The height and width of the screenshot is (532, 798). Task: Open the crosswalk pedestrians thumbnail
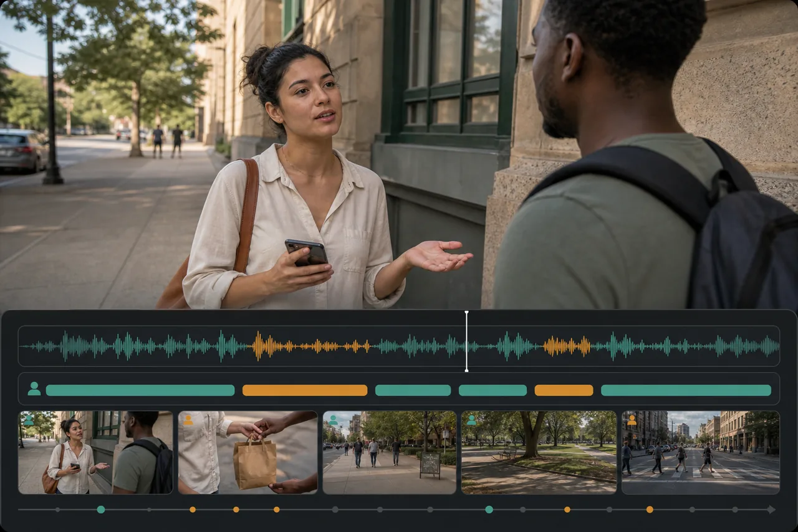(701, 452)
